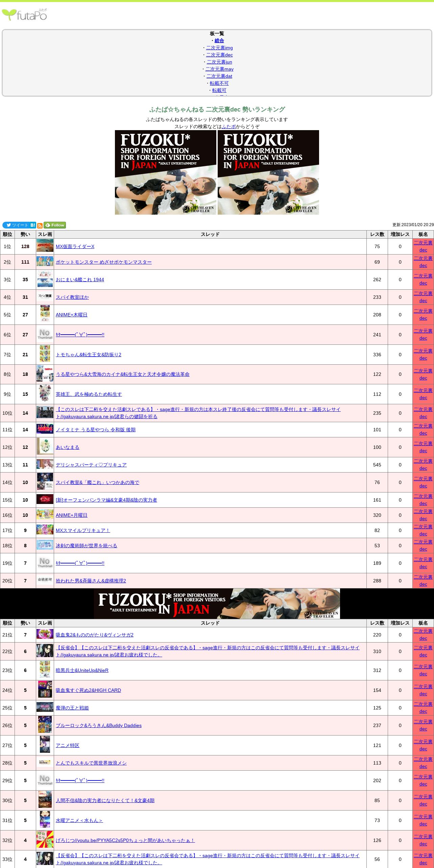This screenshot has height=868, width=434.
Task: Click thumbnail of 英雄王 thread row
Action: 45,393
